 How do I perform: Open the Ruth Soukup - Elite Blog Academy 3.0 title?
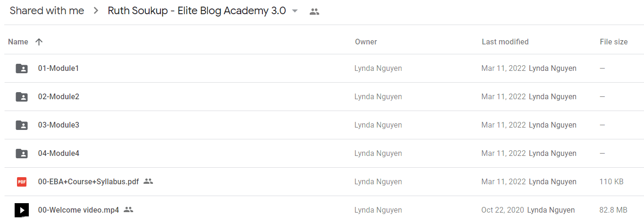tap(197, 11)
